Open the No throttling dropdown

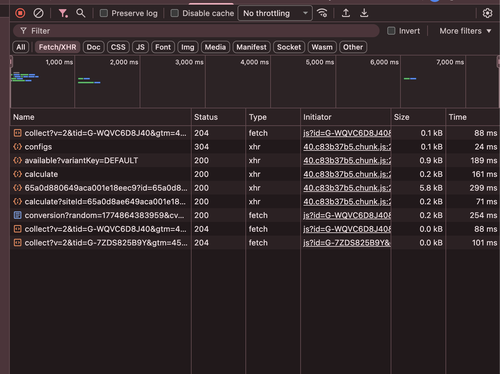275,13
